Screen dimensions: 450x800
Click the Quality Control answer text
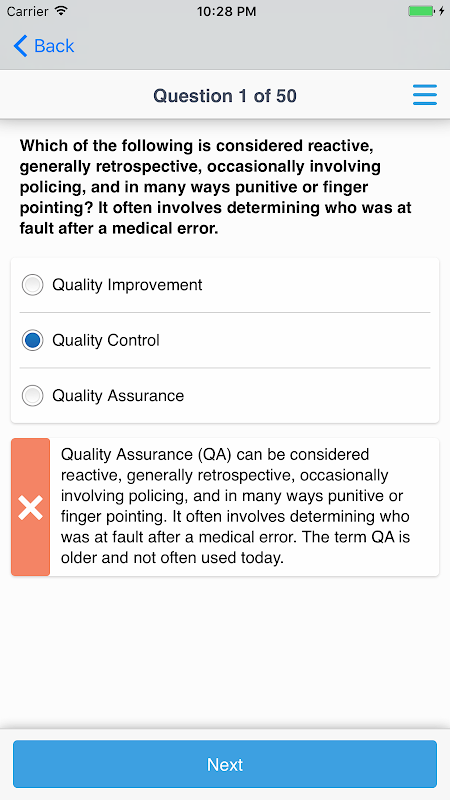click(x=106, y=340)
